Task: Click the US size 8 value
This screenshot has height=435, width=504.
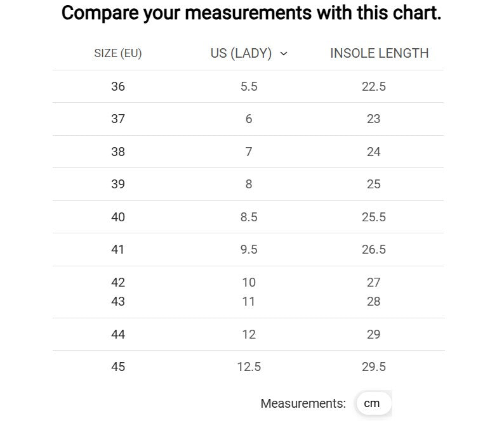Action: (x=249, y=184)
